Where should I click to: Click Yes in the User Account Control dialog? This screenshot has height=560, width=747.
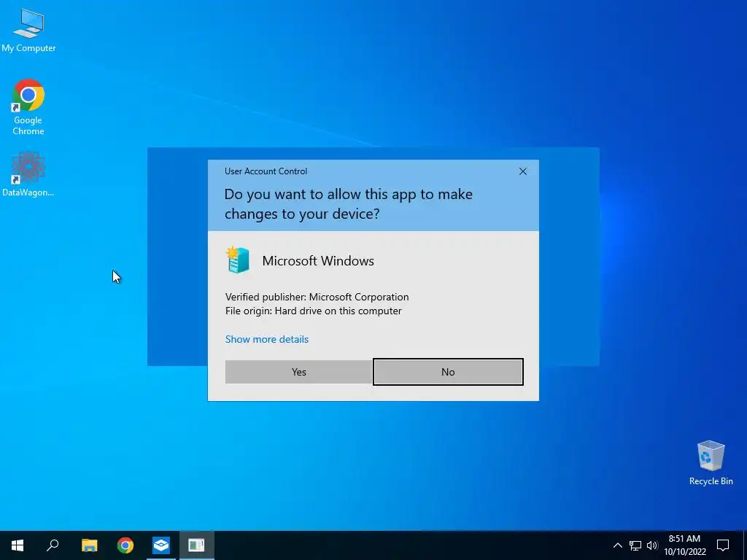click(x=298, y=372)
